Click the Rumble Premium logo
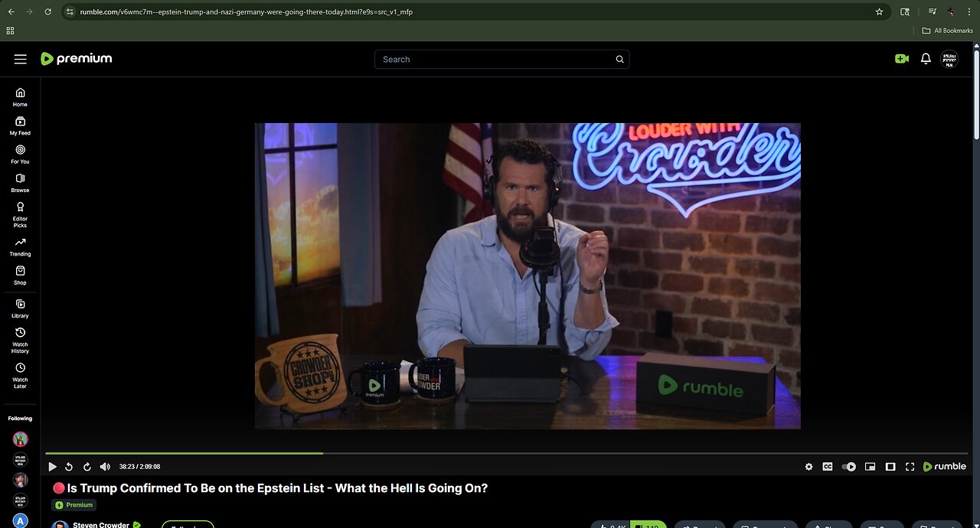Image resolution: width=980 pixels, height=528 pixels. tap(76, 59)
